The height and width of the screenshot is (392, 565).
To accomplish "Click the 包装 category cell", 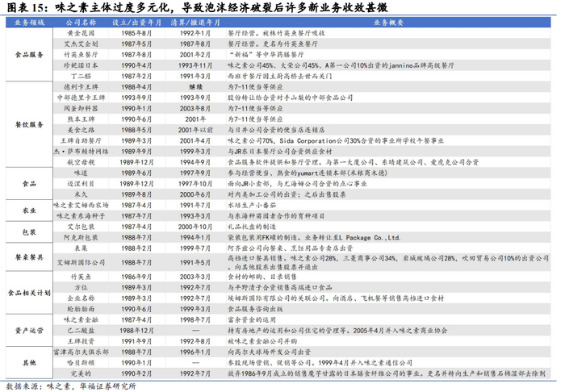I will click(x=29, y=232).
